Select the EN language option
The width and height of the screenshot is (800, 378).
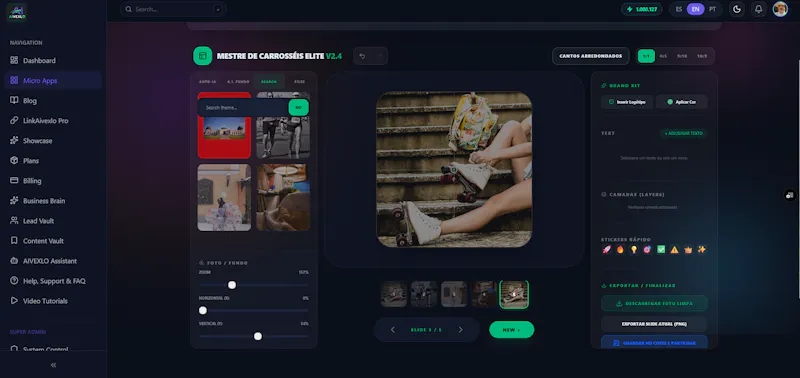coord(695,9)
